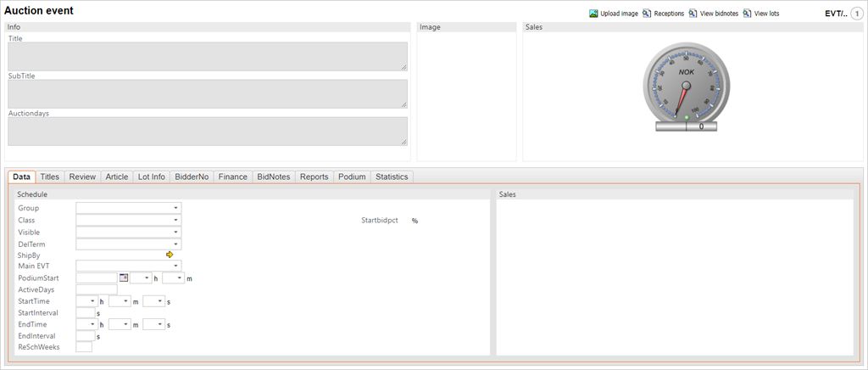This screenshot has width=868, height=370.
Task: Open the Class dropdown list
Action: click(175, 220)
